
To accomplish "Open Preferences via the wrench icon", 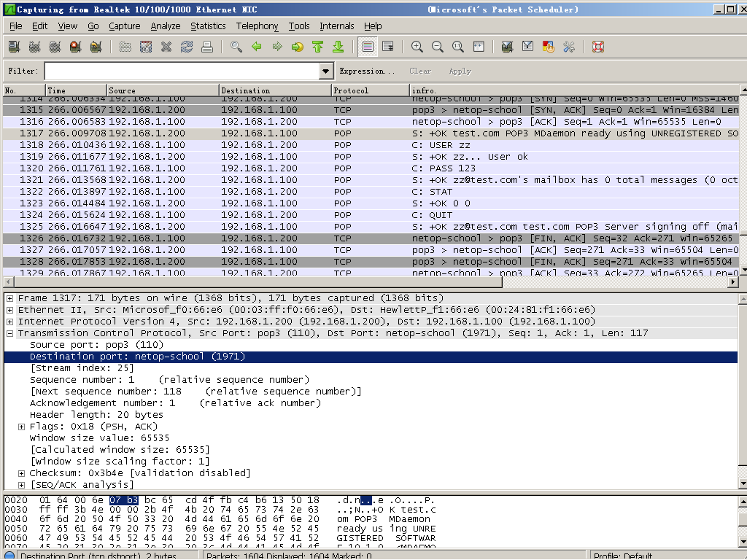I will click(x=569, y=47).
